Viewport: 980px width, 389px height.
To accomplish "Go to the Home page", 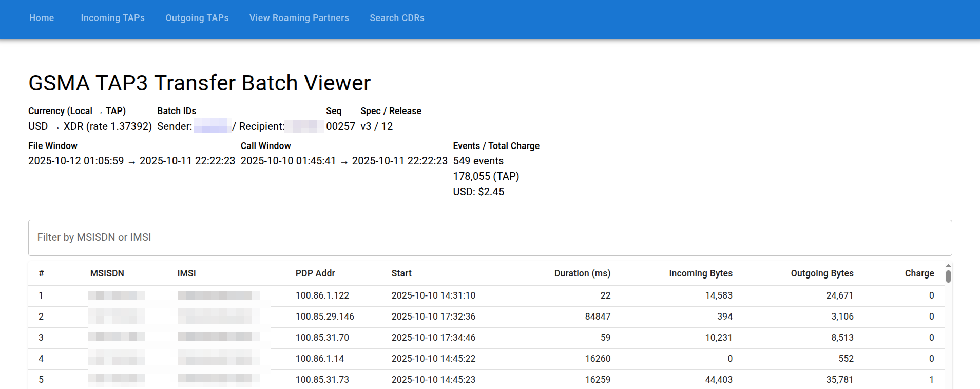I will coord(42,18).
